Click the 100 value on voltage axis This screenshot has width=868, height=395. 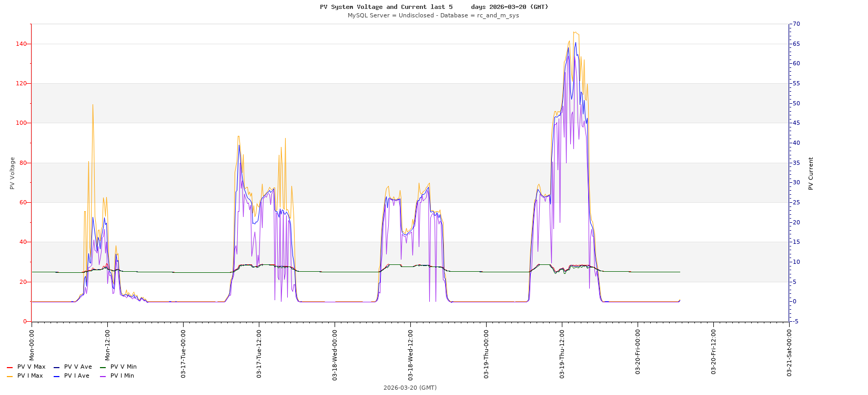click(22, 123)
